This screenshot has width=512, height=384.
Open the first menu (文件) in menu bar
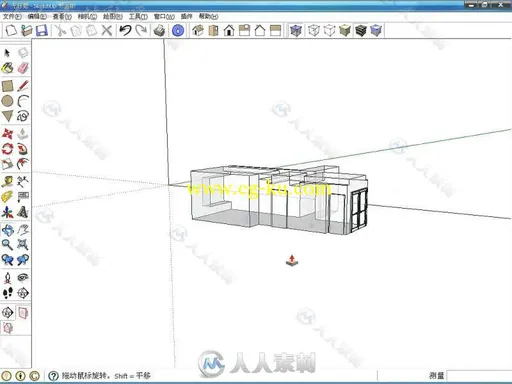pyautogui.click(x=12, y=16)
